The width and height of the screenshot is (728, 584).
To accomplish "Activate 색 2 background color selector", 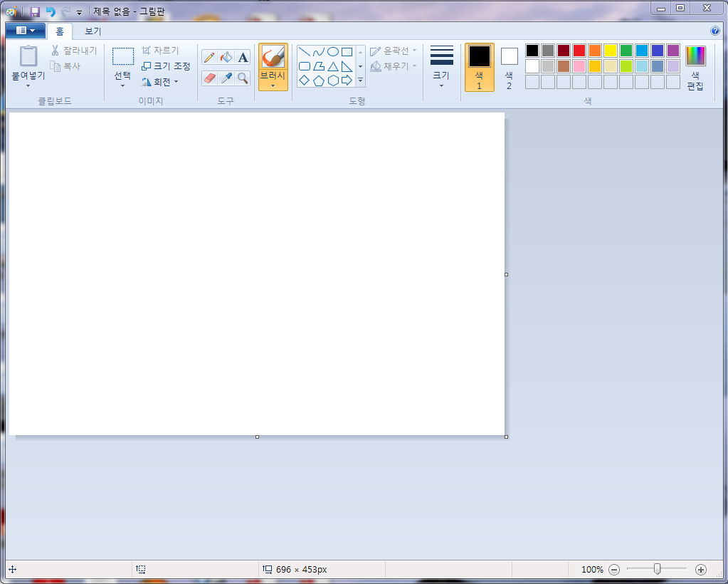I will click(x=509, y=67).
